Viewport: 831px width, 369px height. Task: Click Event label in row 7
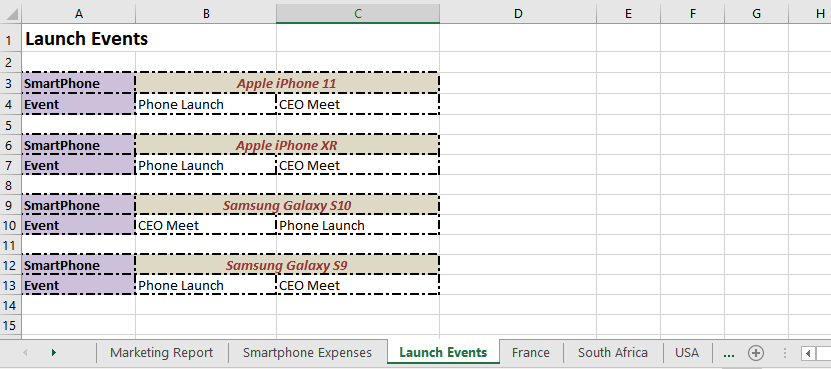click(78, 165)
